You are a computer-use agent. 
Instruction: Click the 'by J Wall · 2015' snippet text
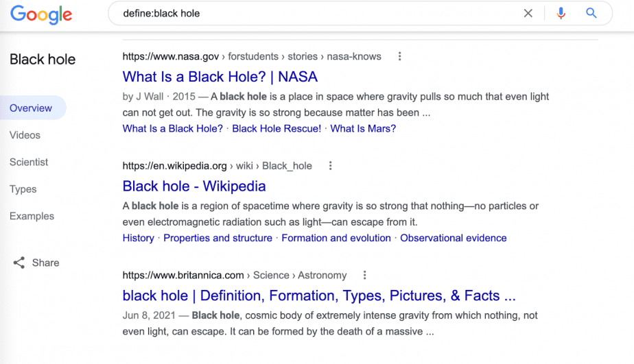(x=159, y=97)
